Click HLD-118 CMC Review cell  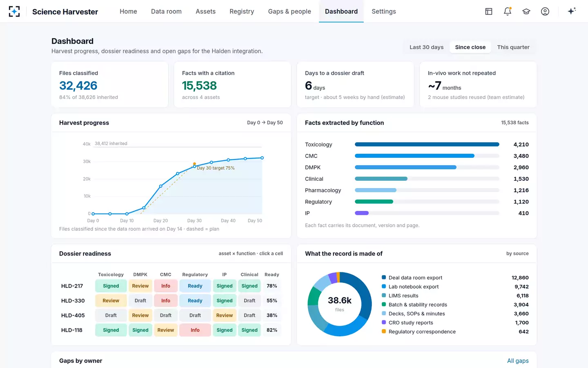166,330
